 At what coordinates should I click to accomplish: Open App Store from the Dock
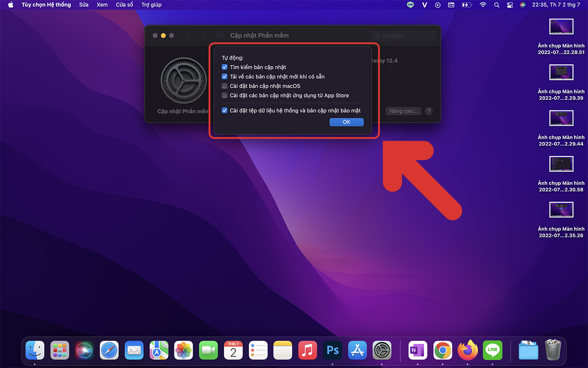[x=357, y=351]
